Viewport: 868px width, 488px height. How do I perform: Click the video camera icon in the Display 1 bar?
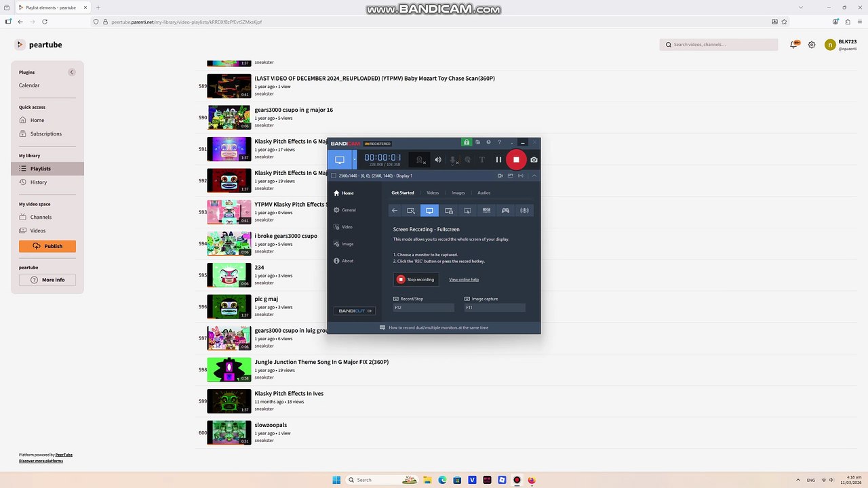click(500, 176)
